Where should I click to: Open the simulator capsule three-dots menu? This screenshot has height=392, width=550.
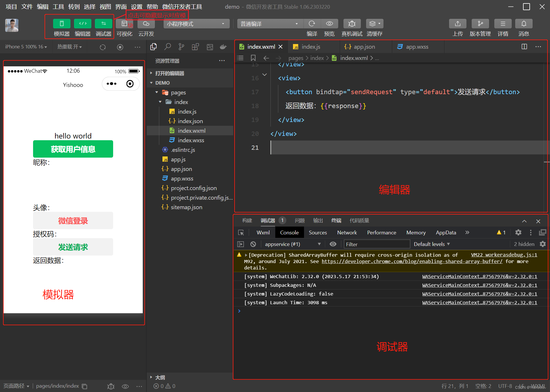tap(112, 84)
